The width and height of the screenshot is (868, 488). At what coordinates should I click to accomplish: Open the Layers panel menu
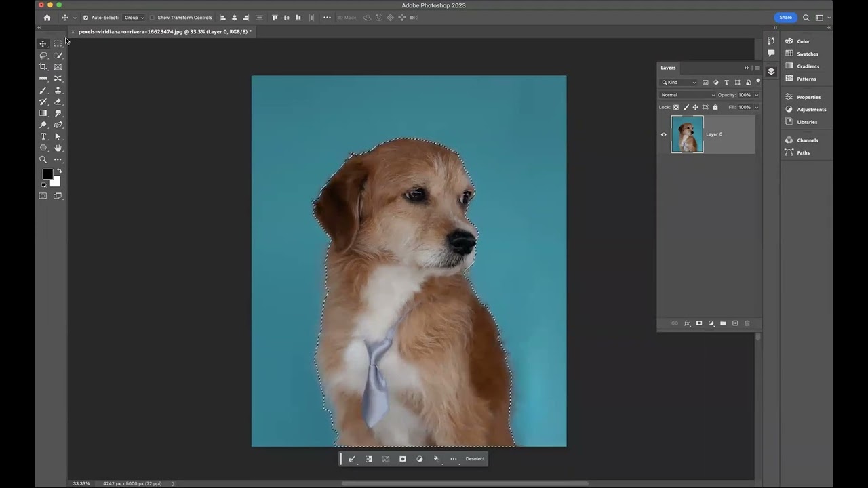point(757,68)
